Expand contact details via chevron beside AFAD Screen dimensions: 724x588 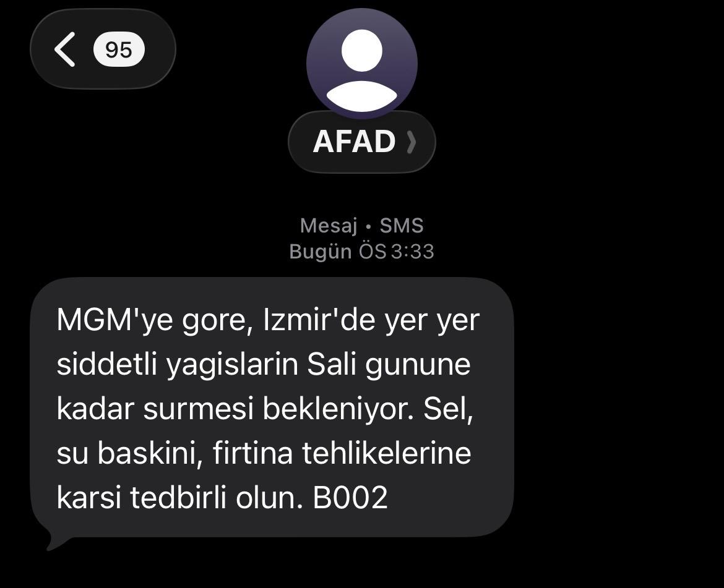(411, 142)
